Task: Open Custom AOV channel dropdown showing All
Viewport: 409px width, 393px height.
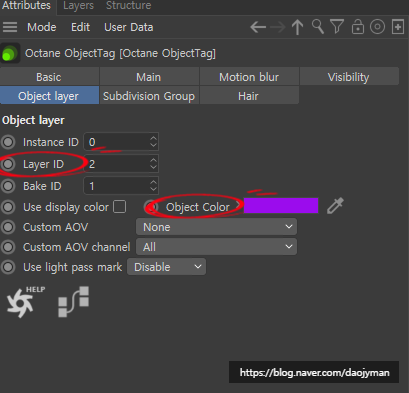Action: point(216,247)
